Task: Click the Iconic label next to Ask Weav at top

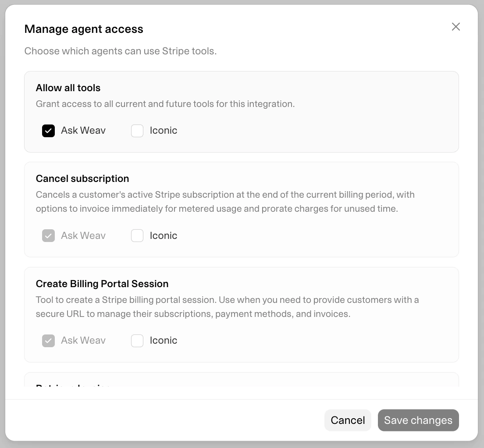Action: (x=163, y=131)
